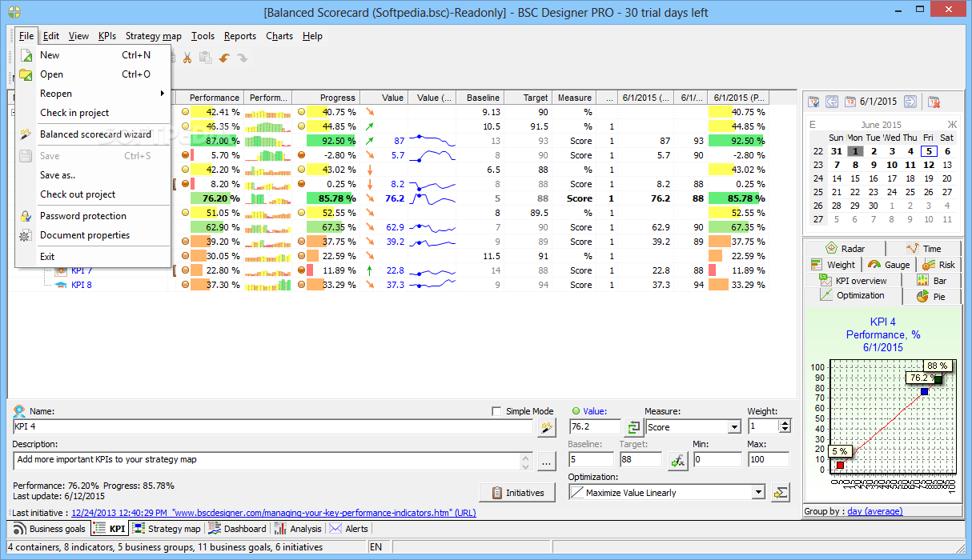Switch to the Time chart tab

click(x=923, y=249)
